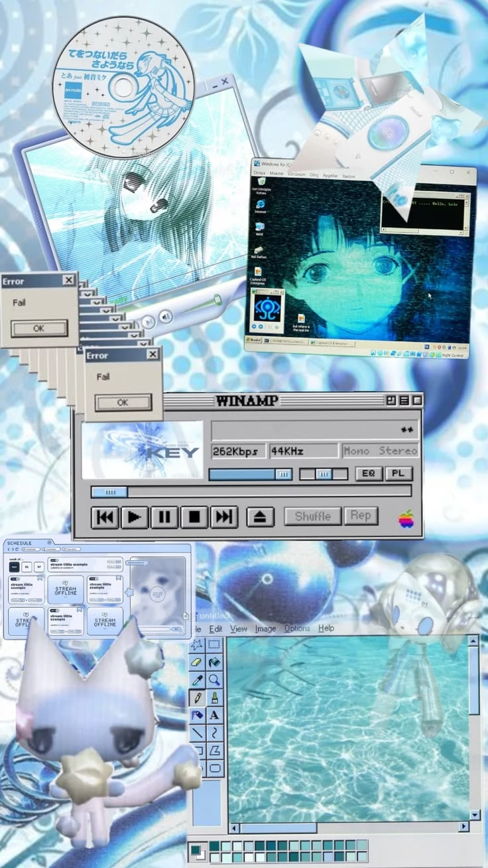Select the Brush tool in Paint
This screenshot has height=868, width=488.
click(213, 697)
